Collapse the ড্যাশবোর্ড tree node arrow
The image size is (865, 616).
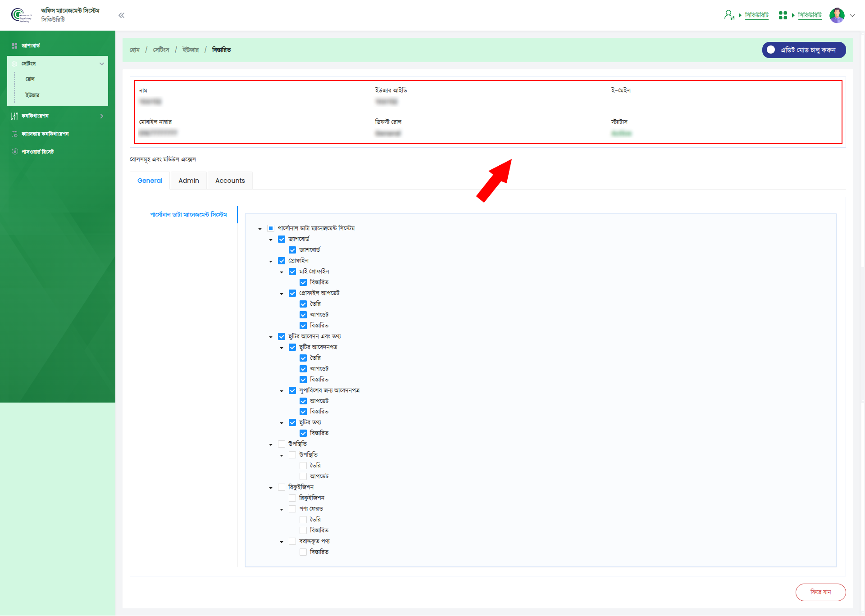(x=271, y=240)
